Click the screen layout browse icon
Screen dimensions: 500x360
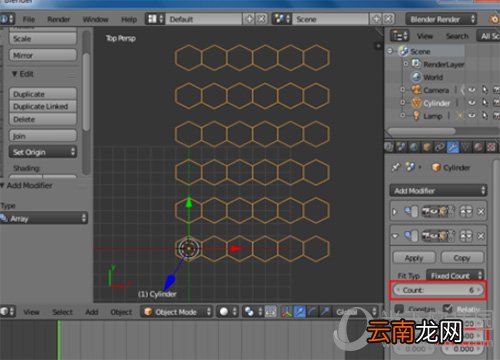tap(155, 19)
